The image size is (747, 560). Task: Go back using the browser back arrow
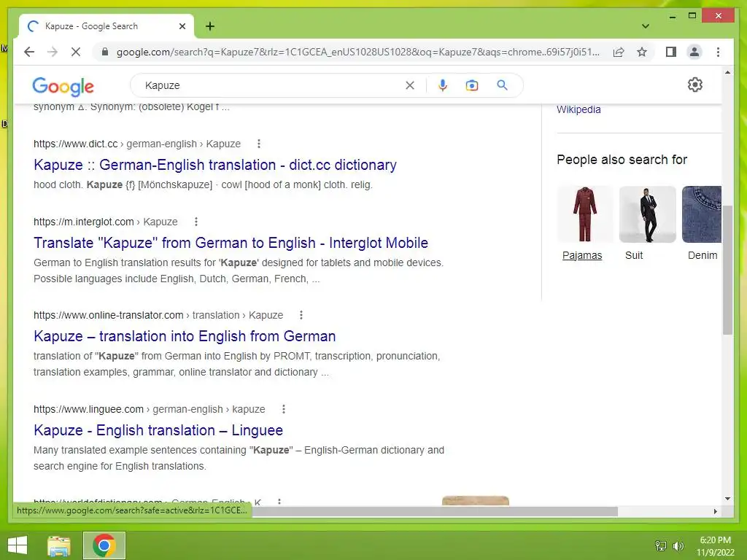pos(29,52)
